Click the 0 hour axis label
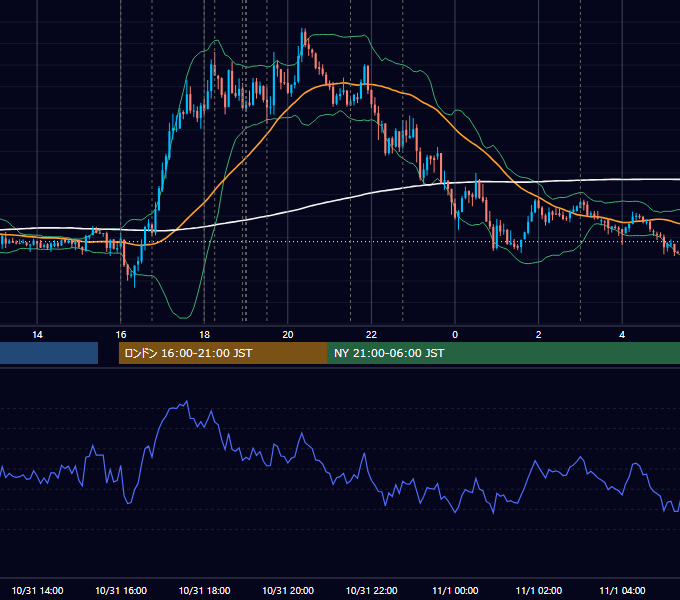This screenshot has height=600, width=680. pos(455,335)
